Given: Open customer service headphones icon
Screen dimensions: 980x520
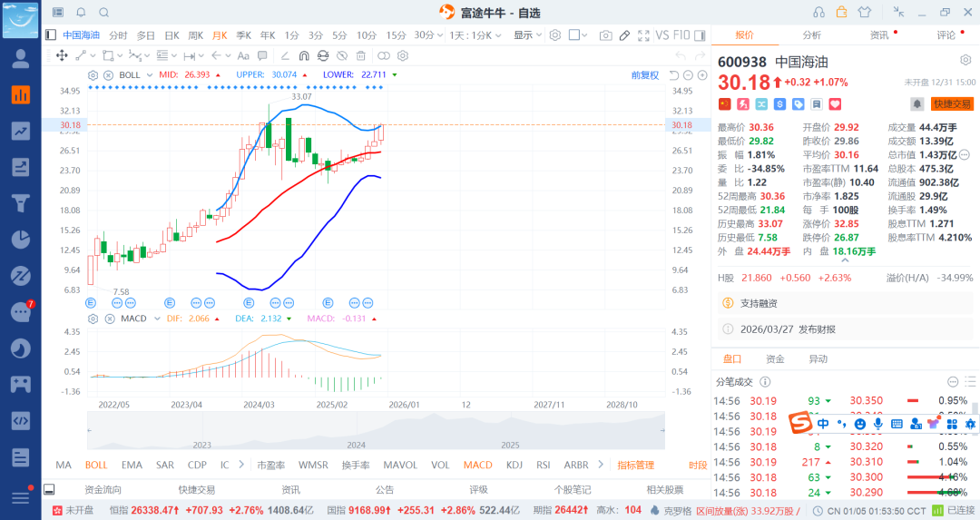Looking at the screenshot, I should pyautogui.click(x=818, y=12).
